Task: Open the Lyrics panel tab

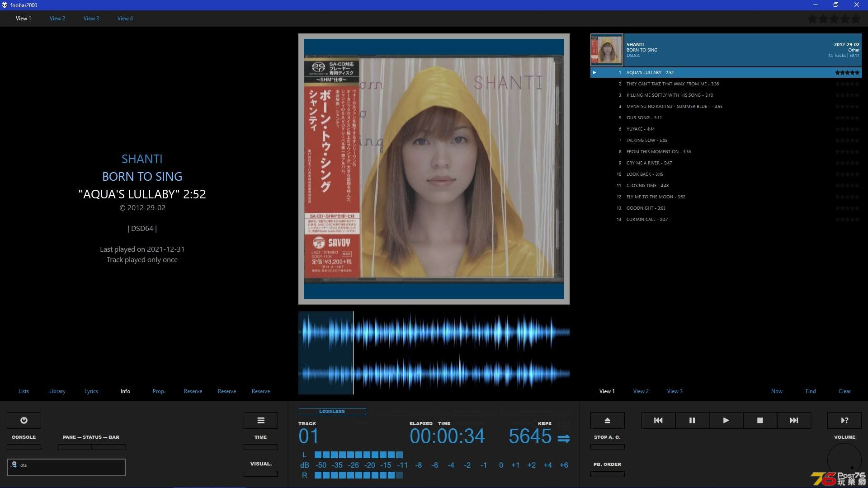Action: coord(91,391)
